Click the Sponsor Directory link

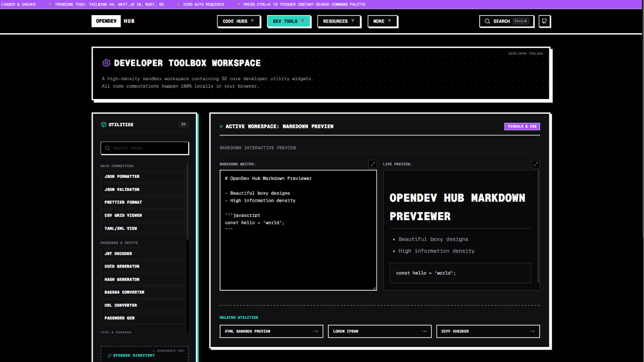(x=134, y=355)
